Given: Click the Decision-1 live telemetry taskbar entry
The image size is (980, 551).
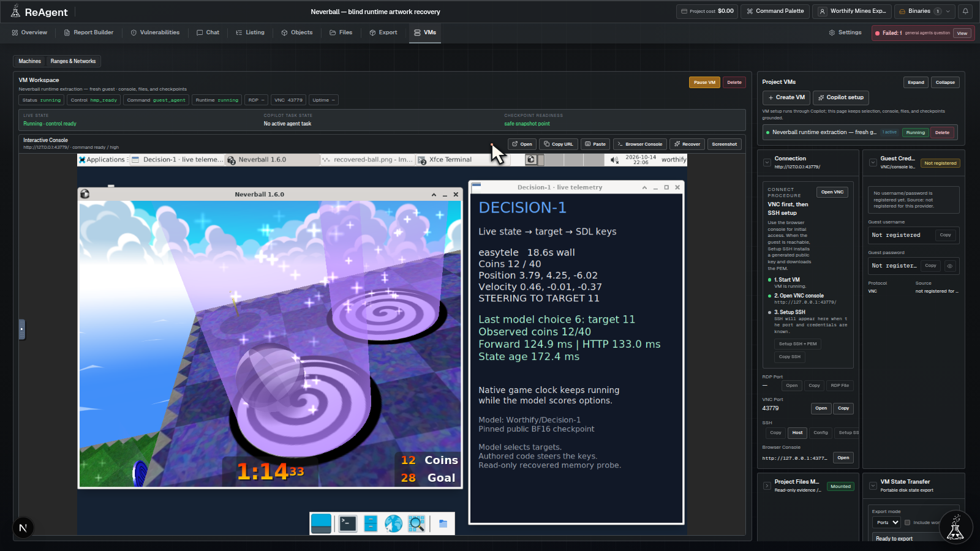Looking at the screenshot, I should pos(176,160).
